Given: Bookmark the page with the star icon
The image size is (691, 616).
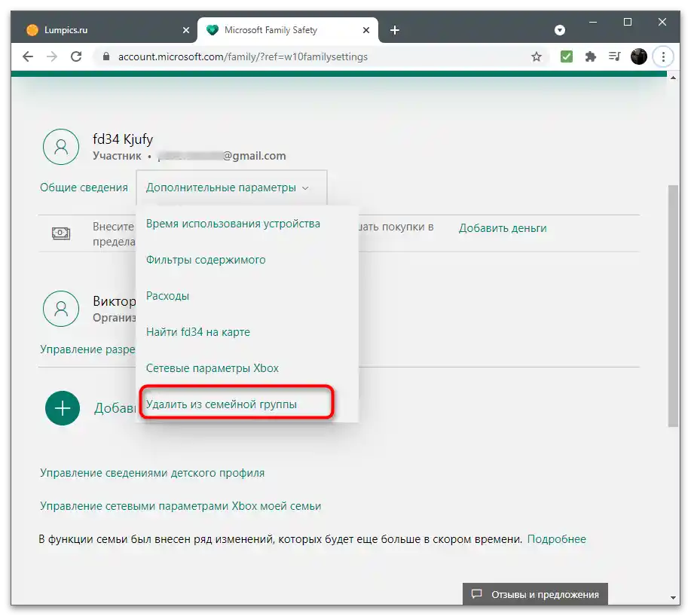Looking at the screenshot, I should click(x=536, y=56).
